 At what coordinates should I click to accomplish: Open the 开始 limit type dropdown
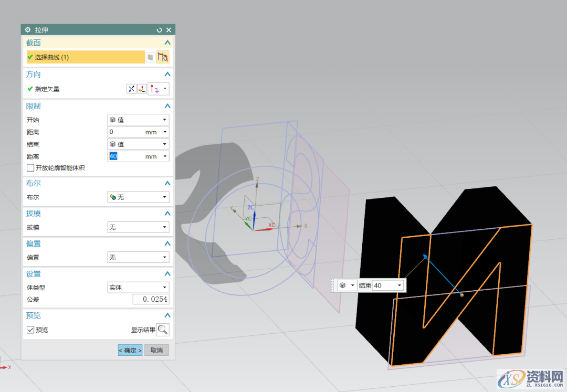click(138, 120)
